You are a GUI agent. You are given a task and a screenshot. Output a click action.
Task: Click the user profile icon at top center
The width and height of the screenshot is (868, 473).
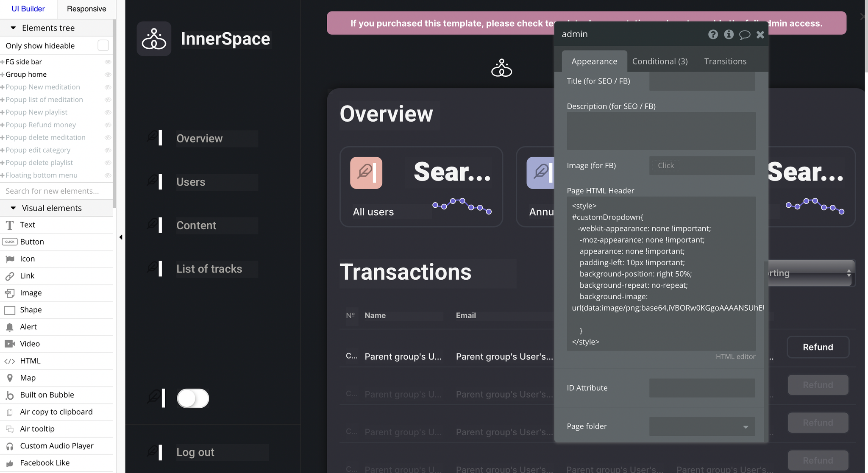501,67
